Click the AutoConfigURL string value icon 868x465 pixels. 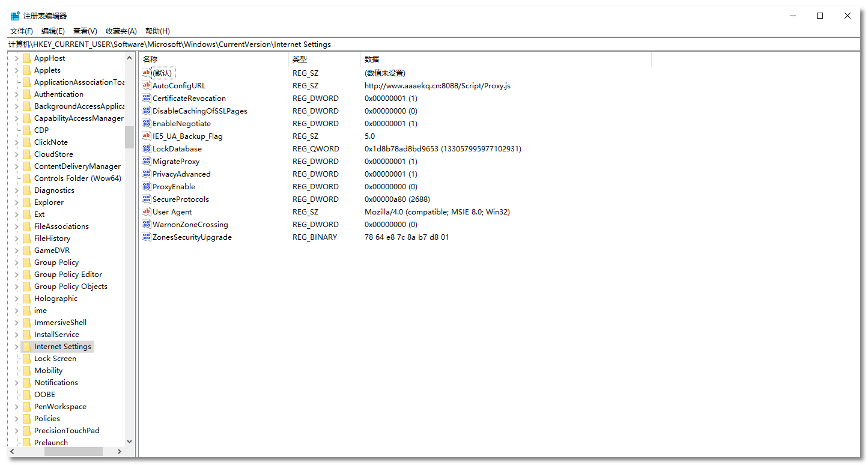tap(147, 85)
